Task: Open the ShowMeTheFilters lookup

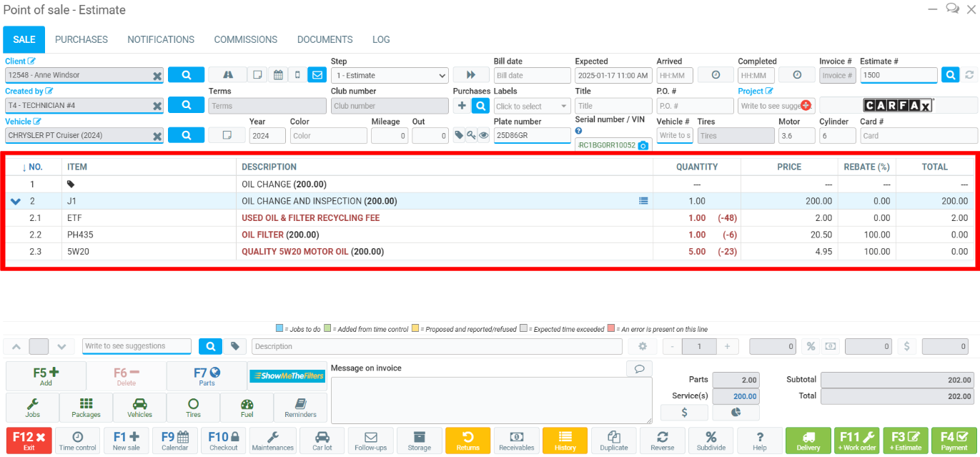Action: 287,376
